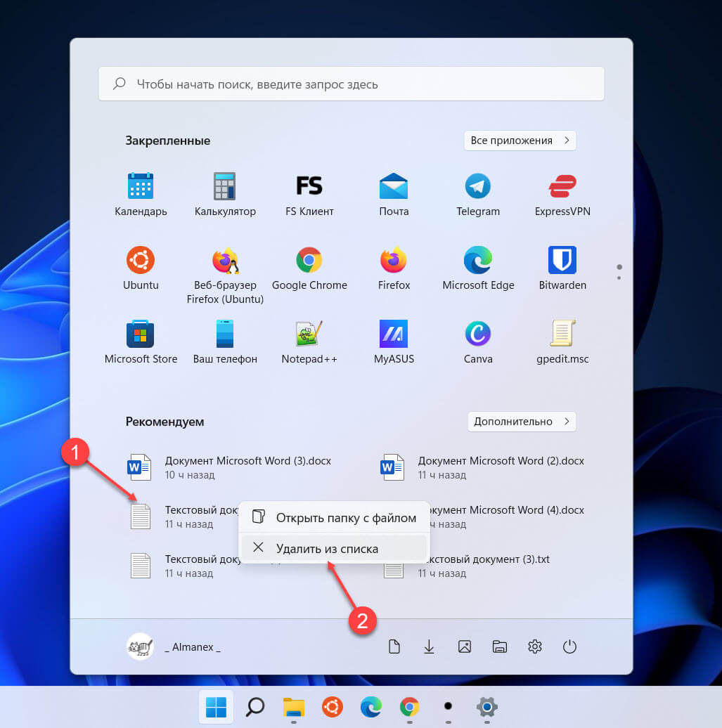The image size is (722, 728).
Task: Launch pinned Microsoft Edge in Start menu
Action: tap(478, 268)
